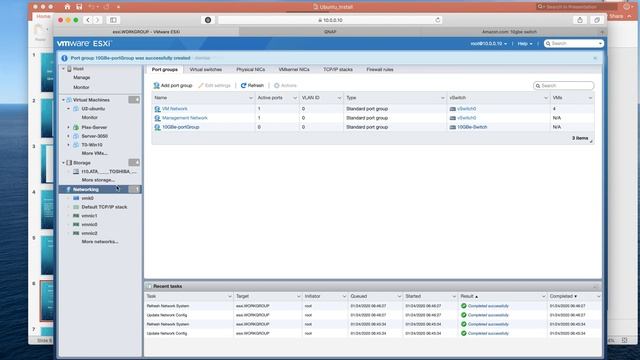Open the Management Network port group link
The image size is (640, 360).
(x=184, y=118)
